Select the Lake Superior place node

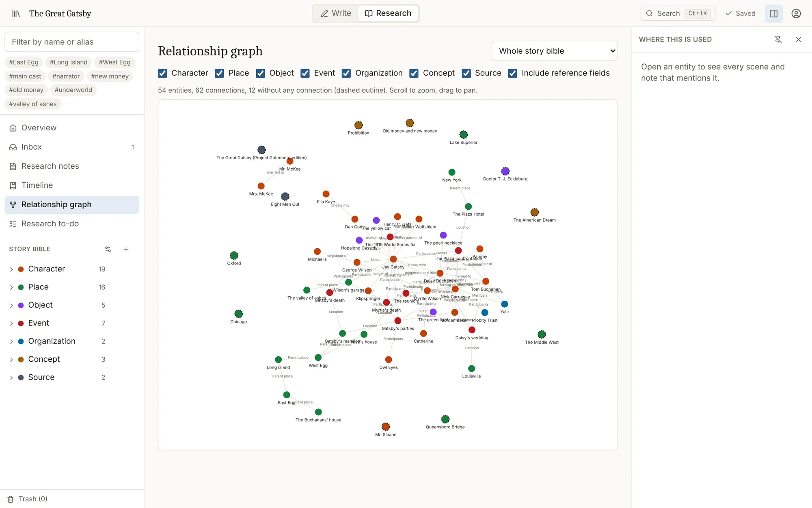(464, 135)
